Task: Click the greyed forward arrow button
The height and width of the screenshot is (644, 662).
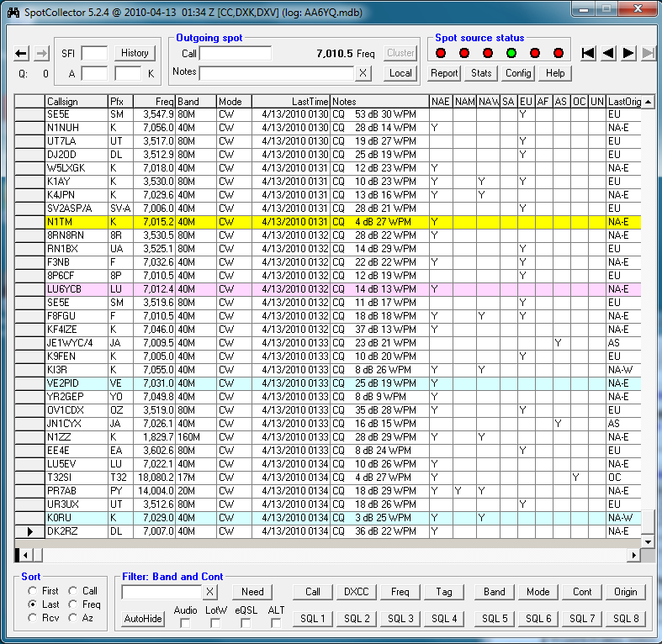Action: click(x=41, y=54)
